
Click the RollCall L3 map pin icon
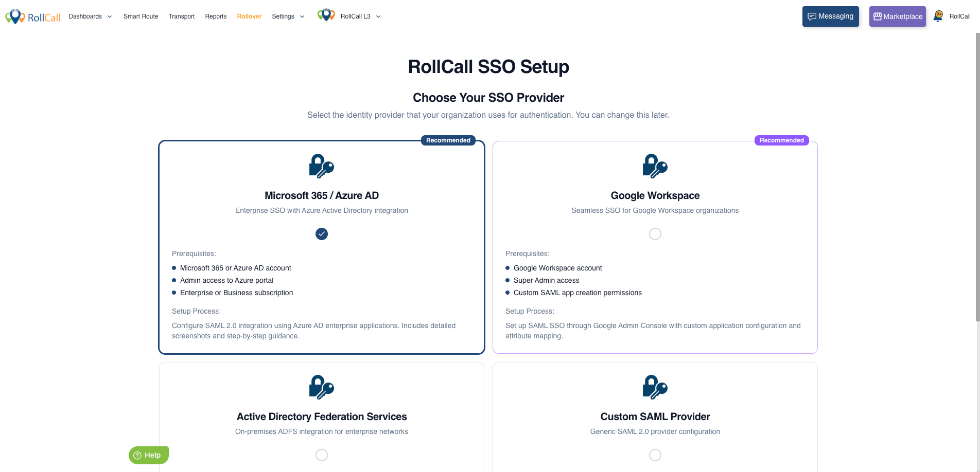click(326, 16)
